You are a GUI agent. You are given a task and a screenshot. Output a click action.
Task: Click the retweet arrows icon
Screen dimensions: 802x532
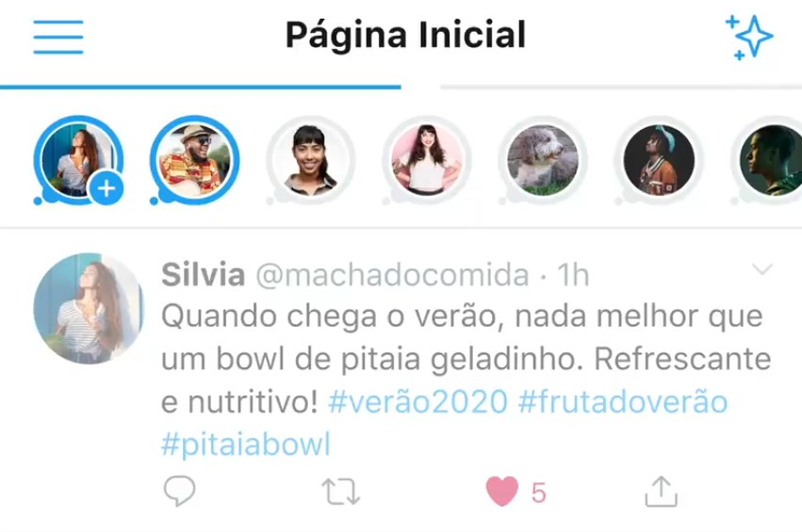pyautogui.click(x=340, y=492)
